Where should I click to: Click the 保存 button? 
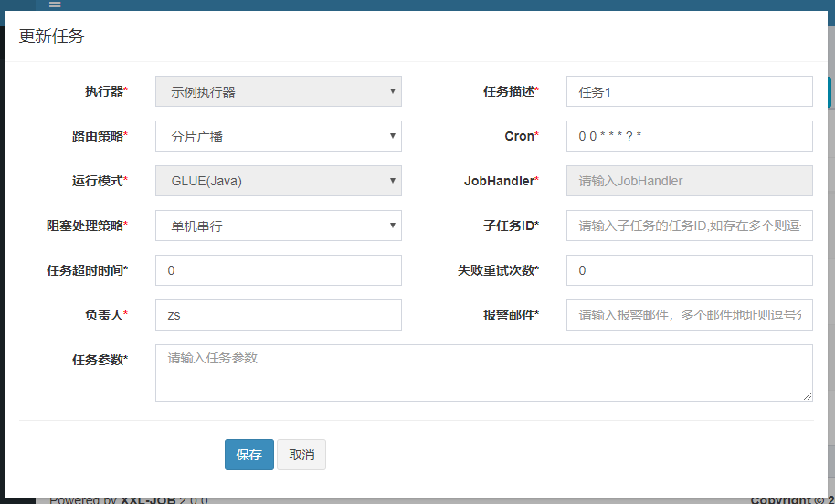pyautogui.click(x=248, y=455)
